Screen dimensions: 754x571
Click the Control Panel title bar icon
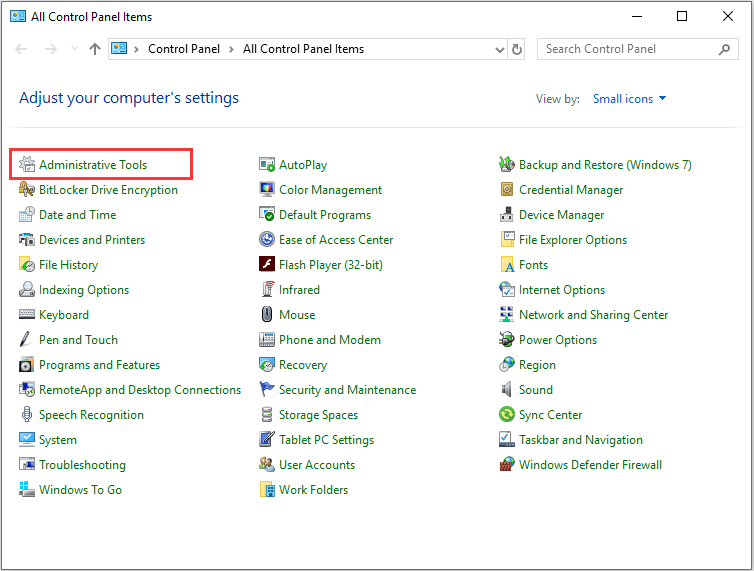coord(18,16)
